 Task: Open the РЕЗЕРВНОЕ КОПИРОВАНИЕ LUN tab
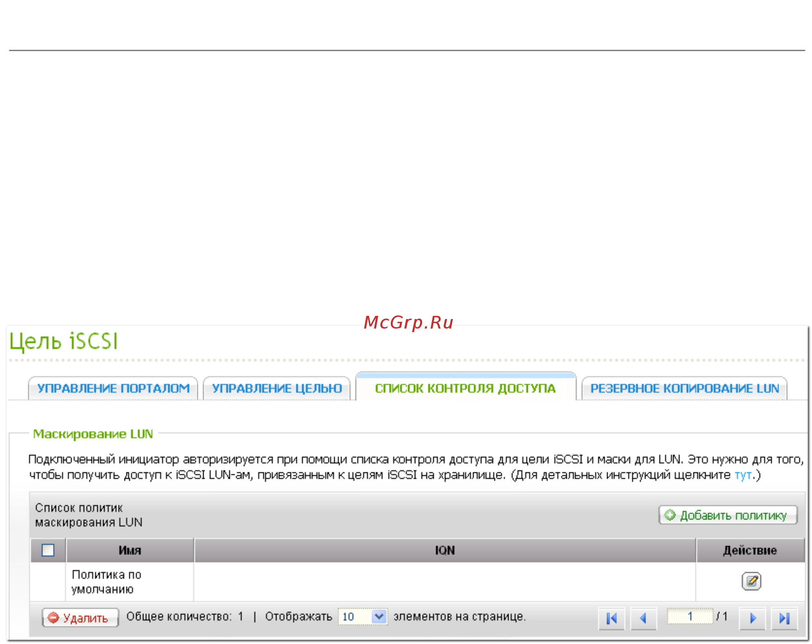(x=684, y=388)
